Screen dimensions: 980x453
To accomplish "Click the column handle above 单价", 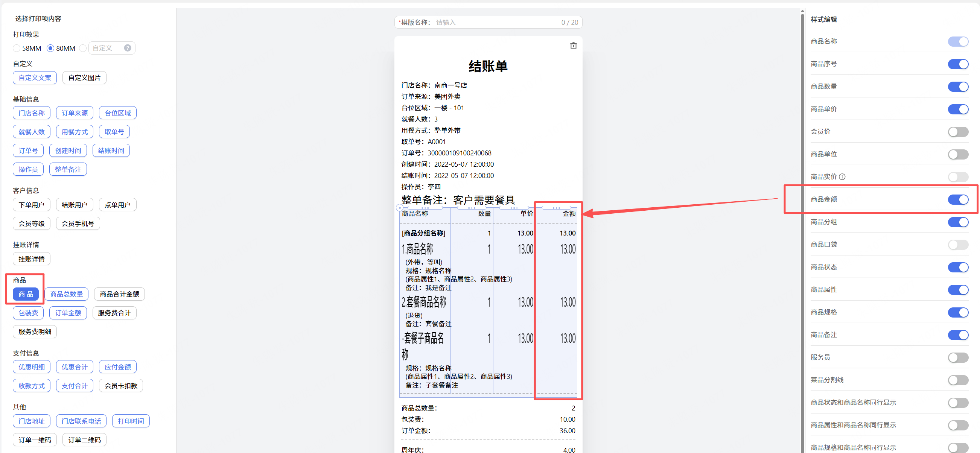I will point(514,208).
